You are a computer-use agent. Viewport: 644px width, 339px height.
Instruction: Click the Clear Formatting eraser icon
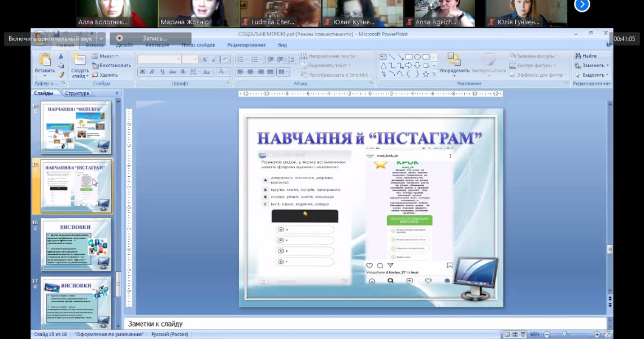225,59
